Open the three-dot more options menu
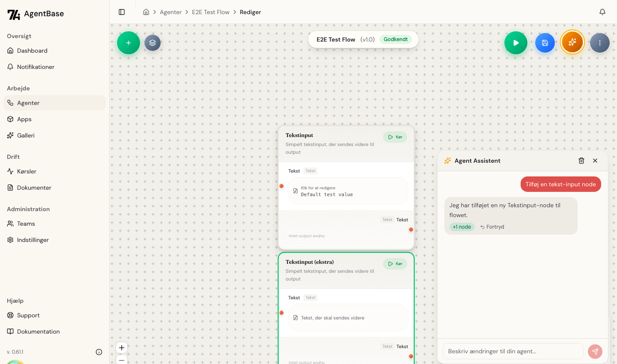Viewport: 617px width, 364px height. 600,43
